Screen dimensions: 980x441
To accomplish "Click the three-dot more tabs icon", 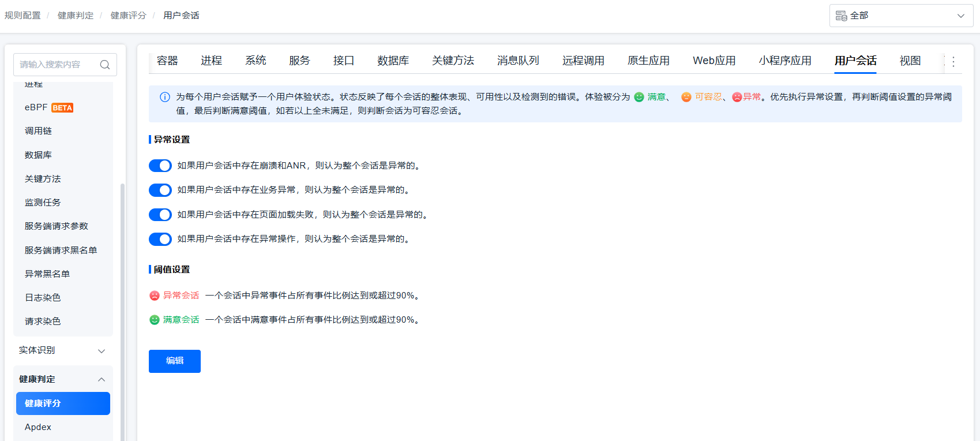I will coord(953,61).
